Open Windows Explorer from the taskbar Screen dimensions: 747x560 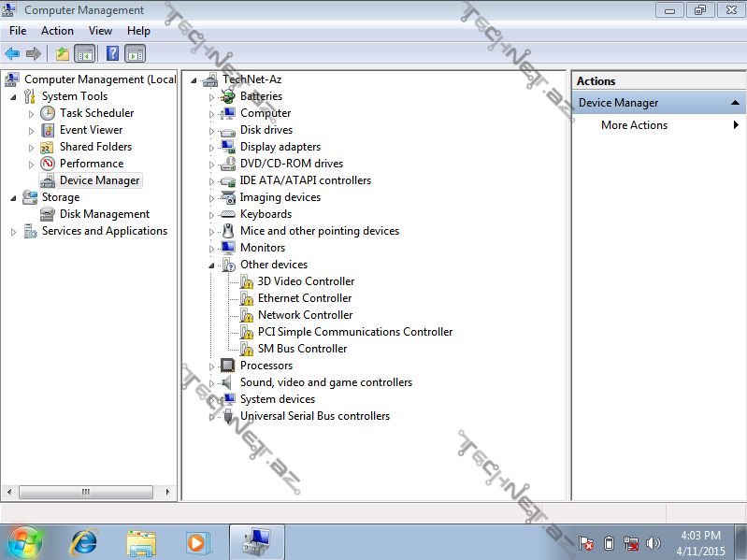coord(141,541)
